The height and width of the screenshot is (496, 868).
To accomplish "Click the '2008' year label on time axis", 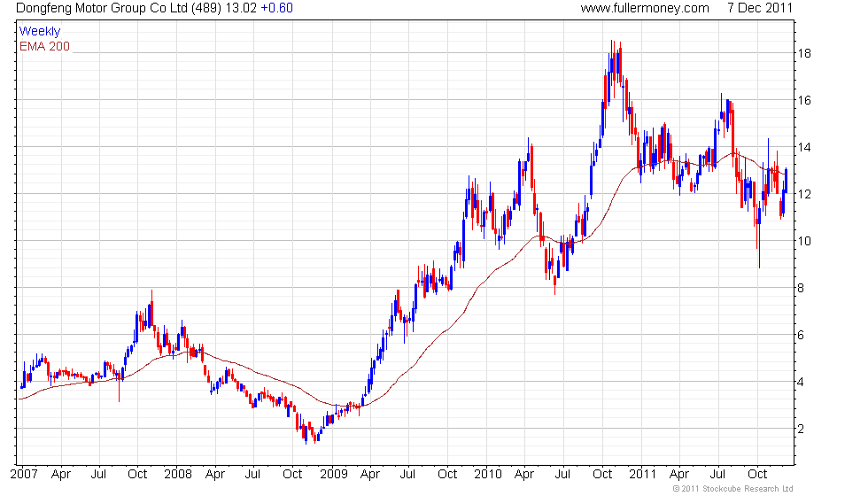I will coord(178,475).
